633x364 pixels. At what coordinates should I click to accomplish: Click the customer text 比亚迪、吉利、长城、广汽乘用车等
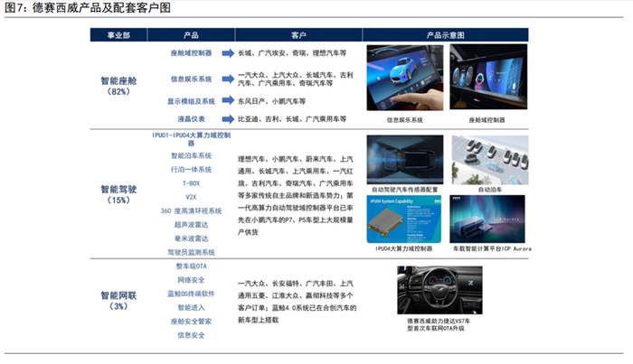pyautogui.click(x=292, y=119)
